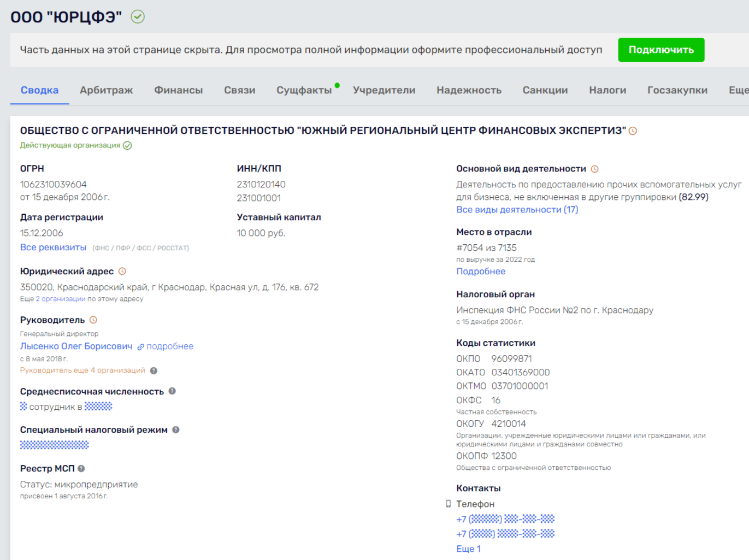The image size is (749, 560).
Task: Open the Связи tab
Action: coord(240,90)
